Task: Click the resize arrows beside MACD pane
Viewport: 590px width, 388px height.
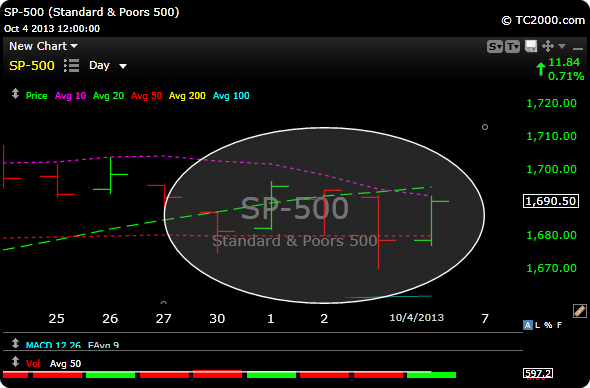Action: point(15,343)
